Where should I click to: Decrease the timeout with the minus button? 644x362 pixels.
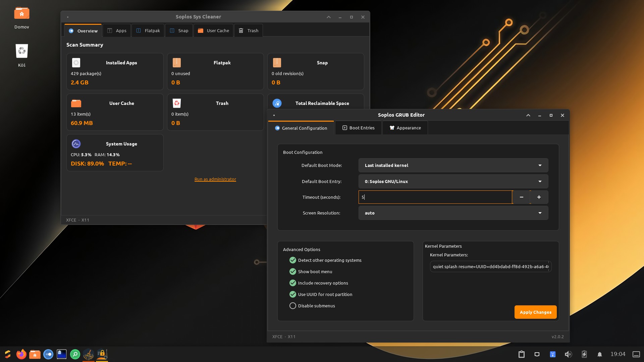pyautogui.click(x=522, y=197)
